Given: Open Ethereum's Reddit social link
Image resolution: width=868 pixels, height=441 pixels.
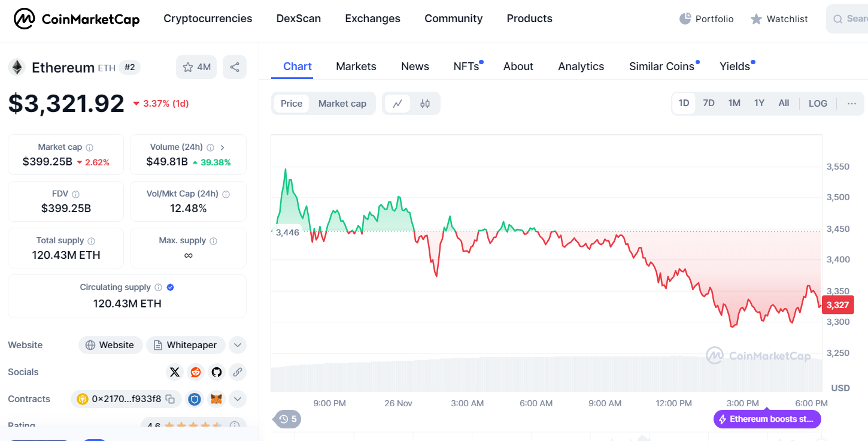Looking at the screenshot, I should pos(196,372).
